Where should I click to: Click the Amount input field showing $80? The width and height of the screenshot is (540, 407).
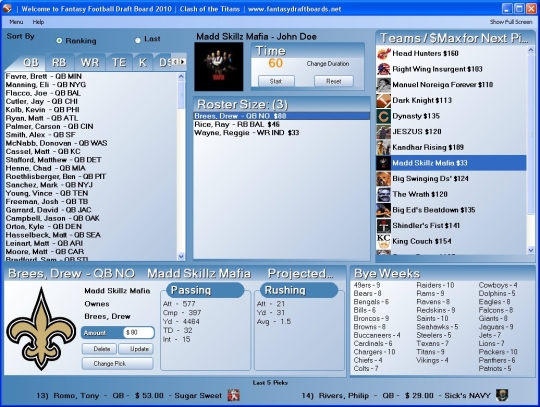point(138,333)
